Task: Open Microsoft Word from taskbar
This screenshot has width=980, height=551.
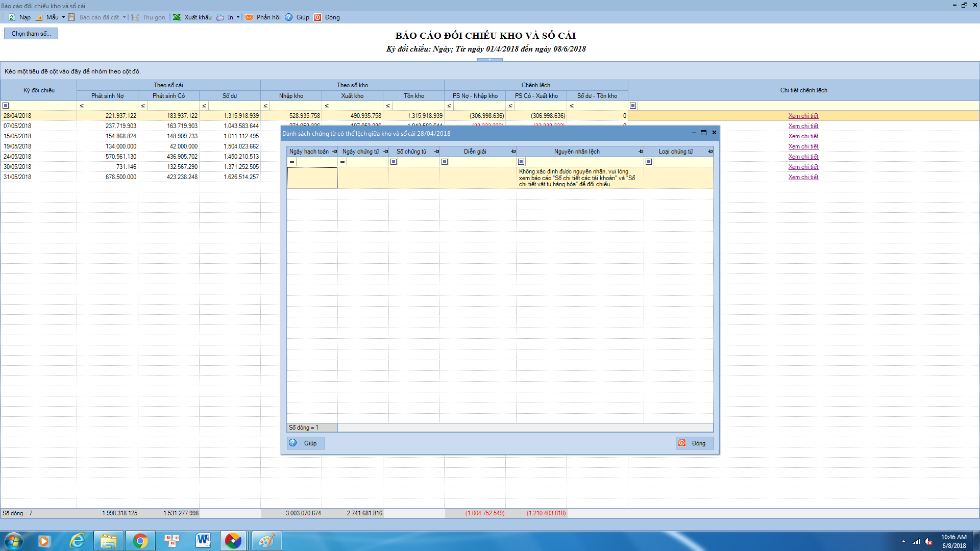Action: coord(203,541)
